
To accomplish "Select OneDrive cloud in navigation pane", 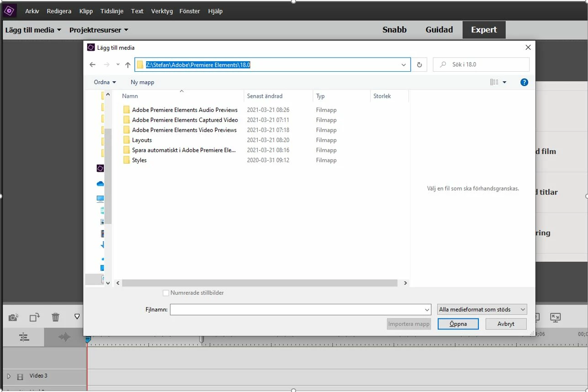I will pyautogui.click(x=101, y=184).
